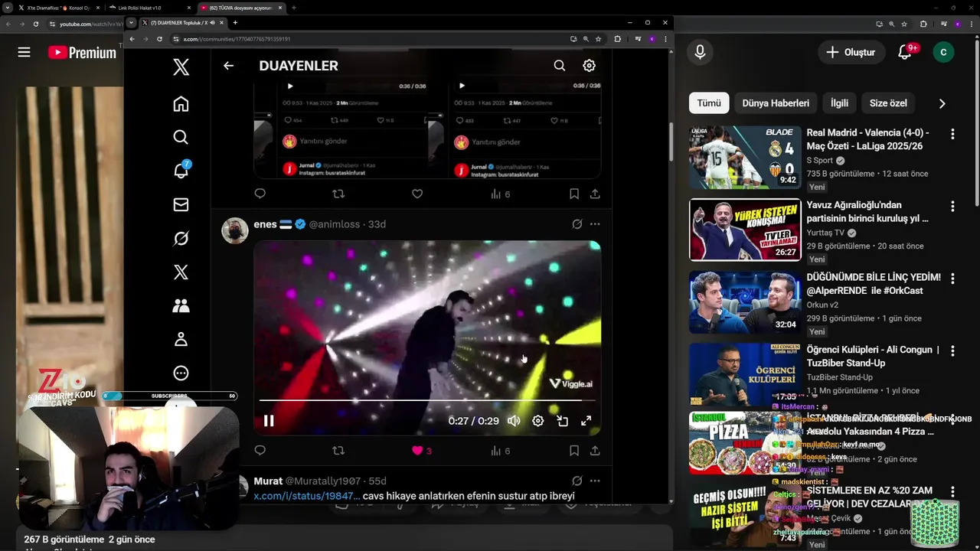Image resolution: width=980 pixels, height=551 pixels.
Task: Open picture-in-picture for the video
Action: click(562, 420)
